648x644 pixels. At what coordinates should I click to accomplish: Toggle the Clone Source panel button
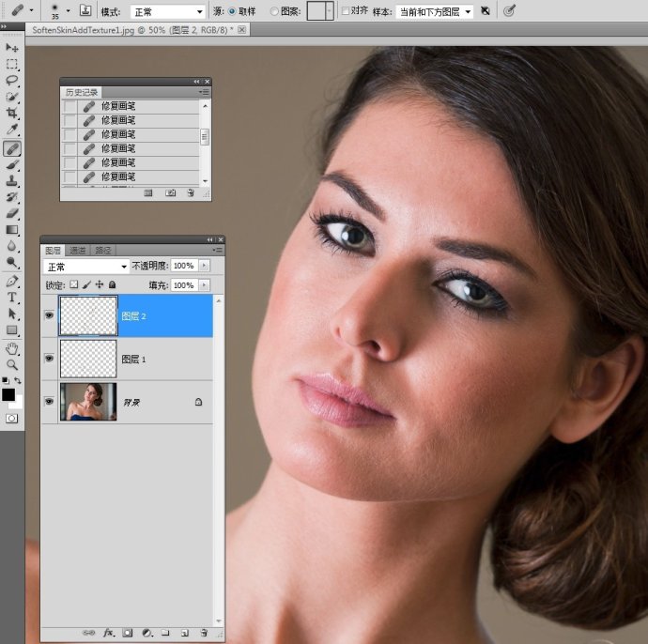tap(85, 10)
